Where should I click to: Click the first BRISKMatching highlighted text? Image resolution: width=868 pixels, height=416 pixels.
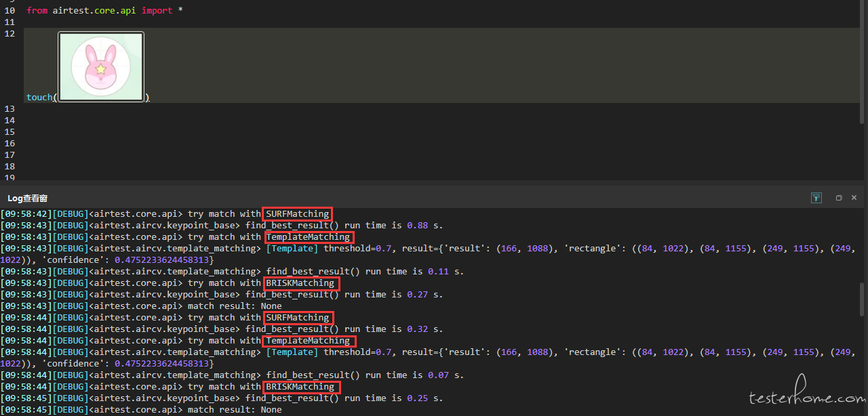(x=300, y=283)
